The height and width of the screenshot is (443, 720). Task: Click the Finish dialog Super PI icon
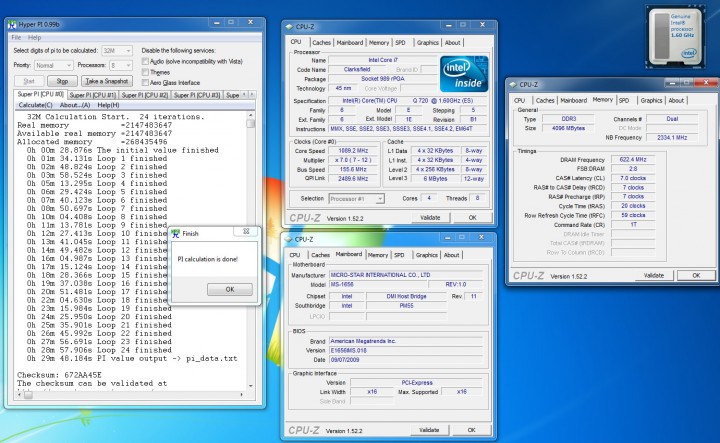pyautogui.click(x=175, y=234)
